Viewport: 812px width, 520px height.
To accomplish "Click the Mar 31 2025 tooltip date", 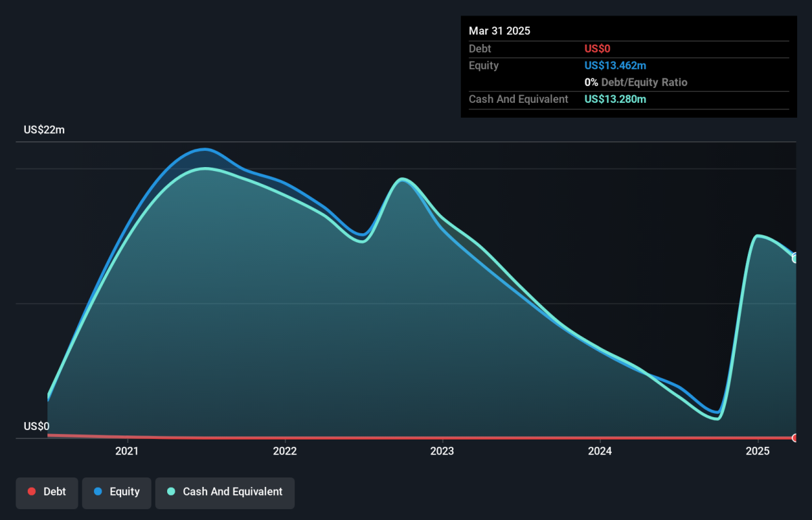I will click(x=499, y=31).
